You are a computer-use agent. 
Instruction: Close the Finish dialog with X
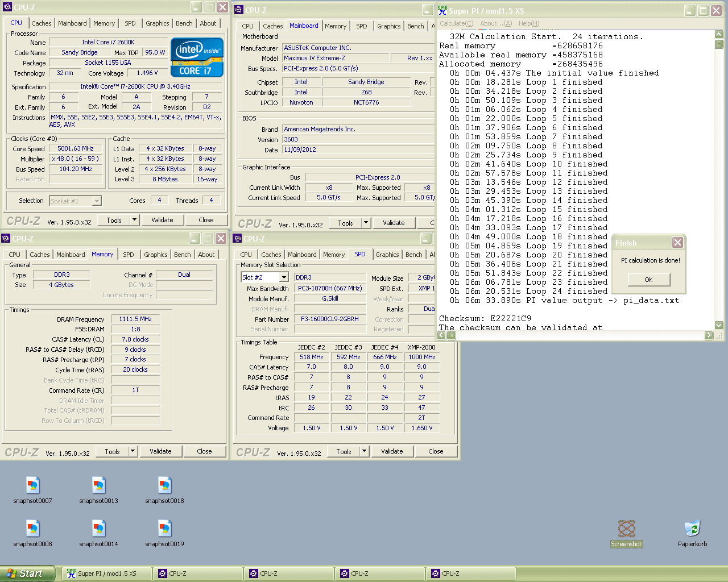point(677,243)
